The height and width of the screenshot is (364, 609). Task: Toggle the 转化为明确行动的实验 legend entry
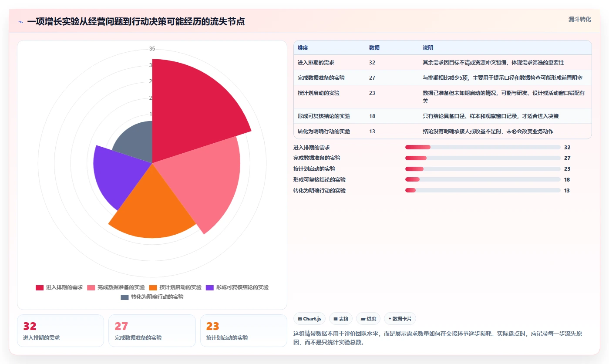point(152,297)
